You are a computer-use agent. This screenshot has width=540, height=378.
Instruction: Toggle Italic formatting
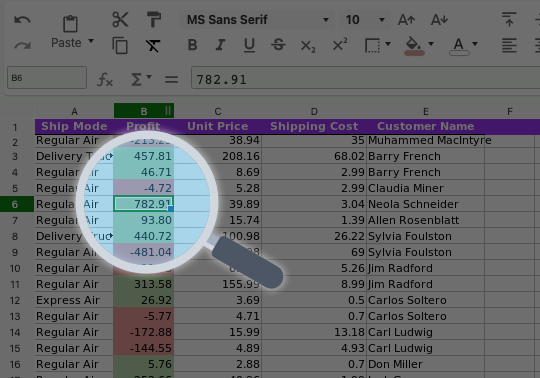(x=220, y=45)
